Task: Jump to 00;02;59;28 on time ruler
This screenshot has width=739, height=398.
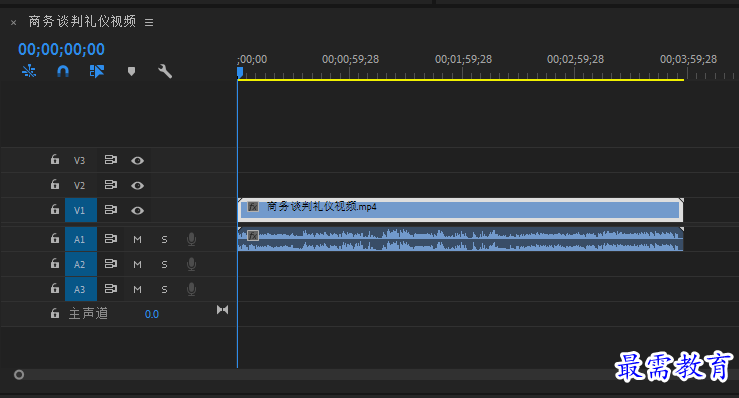Action: (x=575, y=59)
